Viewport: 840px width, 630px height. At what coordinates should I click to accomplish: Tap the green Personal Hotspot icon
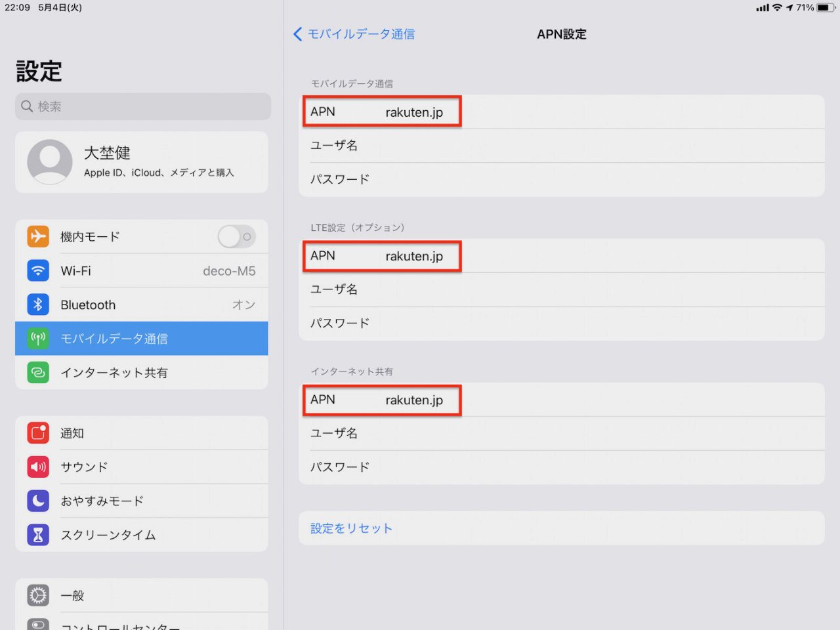pyautogui.click(x=38, y=373)
